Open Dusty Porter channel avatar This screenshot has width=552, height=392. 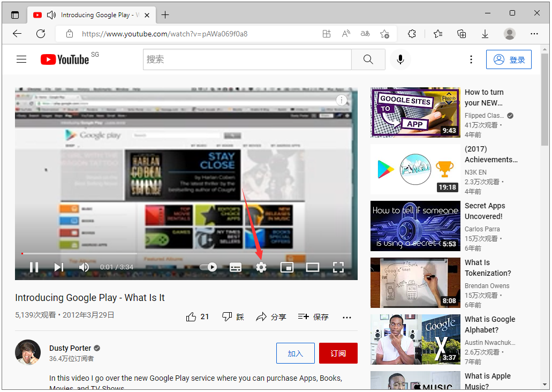(x=28, y=352)
